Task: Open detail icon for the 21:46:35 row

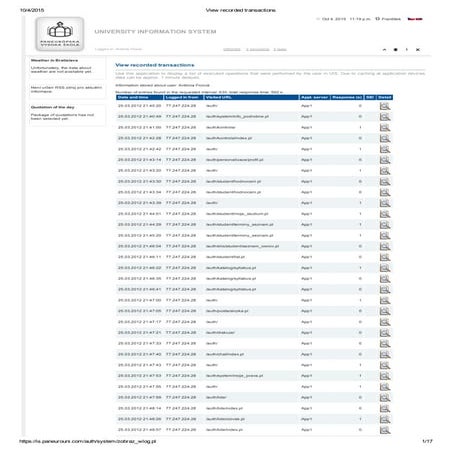Action: coord(385,279)
